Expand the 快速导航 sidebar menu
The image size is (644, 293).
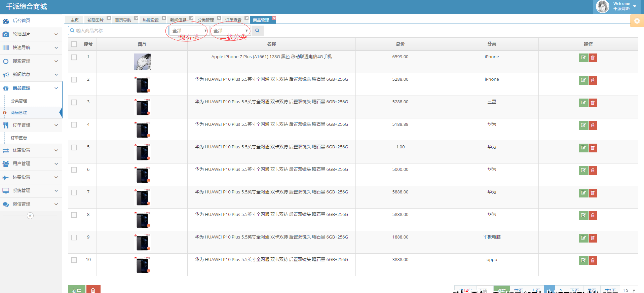pyautogui.click(x=31, y=48)
